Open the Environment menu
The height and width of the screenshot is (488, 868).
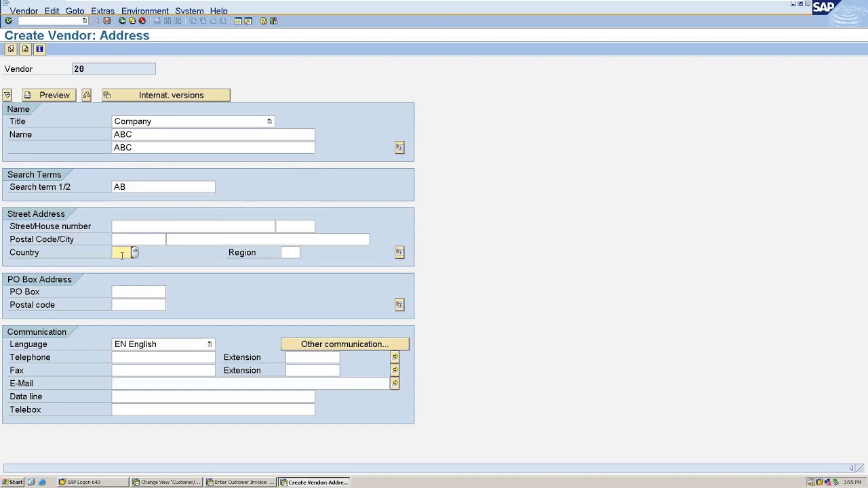(x=144, y=11)
